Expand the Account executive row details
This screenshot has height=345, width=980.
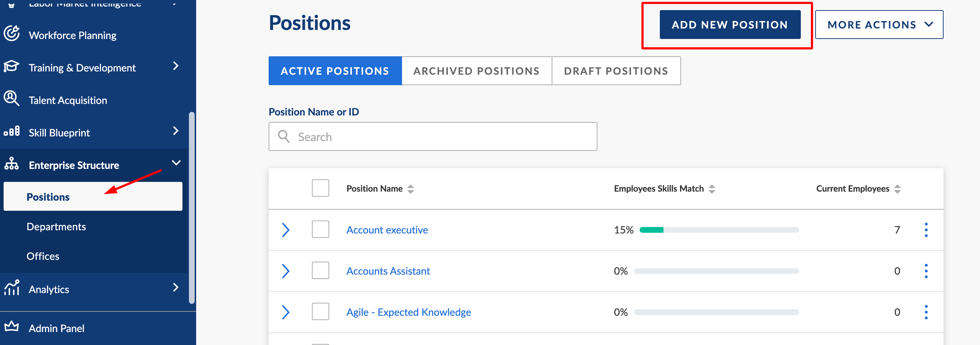[x=286, y=230]
